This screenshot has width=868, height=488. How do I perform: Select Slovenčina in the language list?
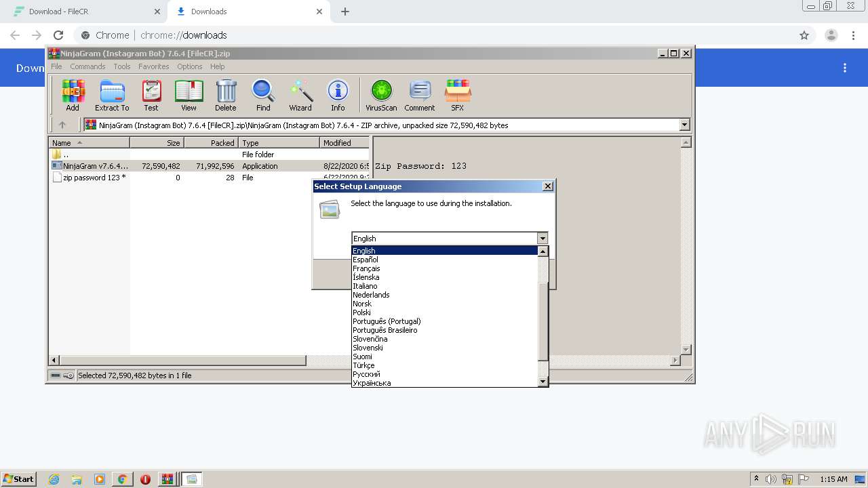444,339
